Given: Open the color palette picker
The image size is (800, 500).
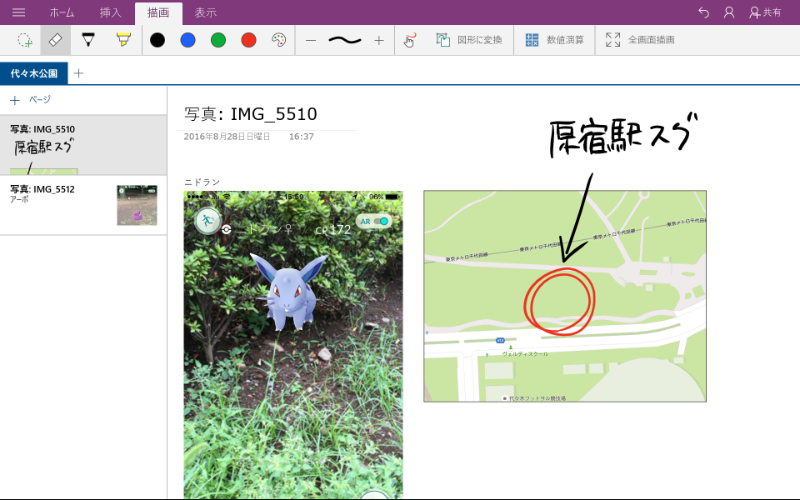Looking at the screenshot, I should pyautogui.click(x=278, y=40).
